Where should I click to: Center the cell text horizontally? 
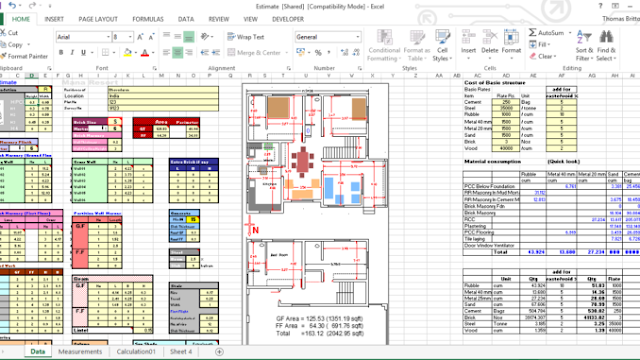click(x=178, y=52)
